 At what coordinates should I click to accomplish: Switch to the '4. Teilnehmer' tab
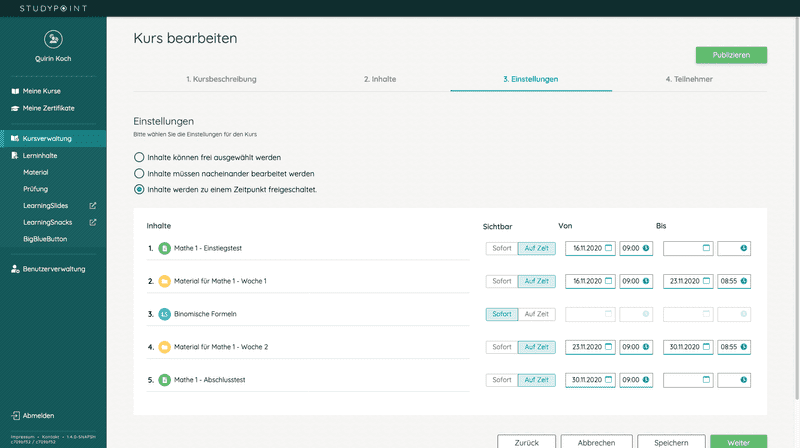[x=689, y=79]
